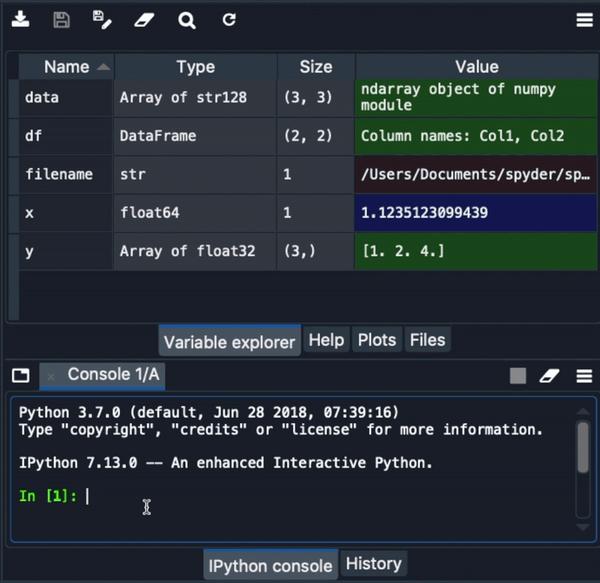
Task: Click the x float64 value cell
Action: 476,213
